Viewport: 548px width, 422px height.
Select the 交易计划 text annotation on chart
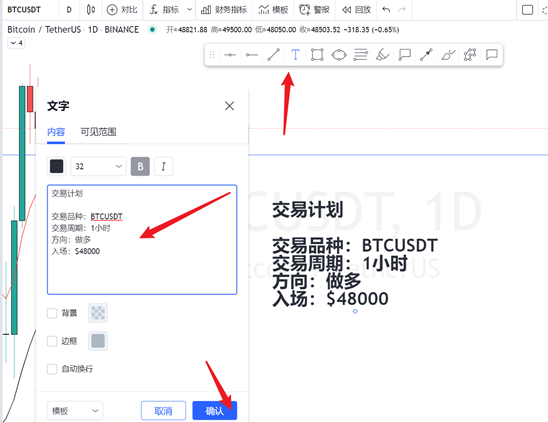tap(355, 255)
